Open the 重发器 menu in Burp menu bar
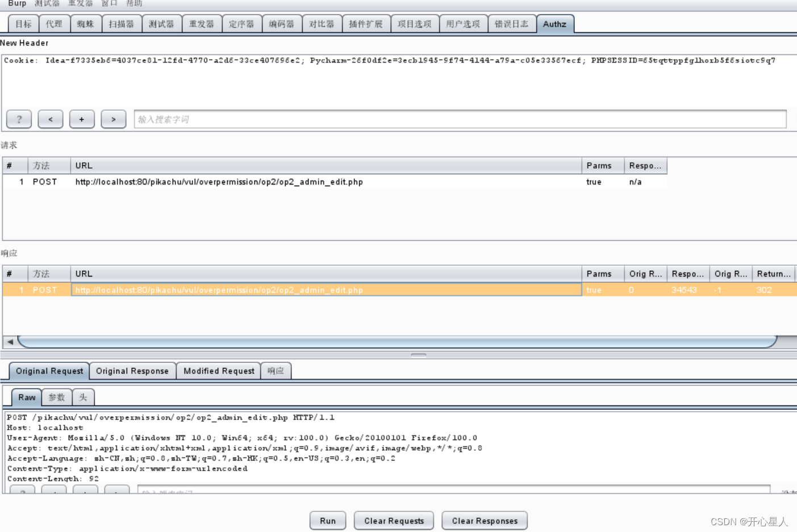797x532 pixels. click(80, 3)
